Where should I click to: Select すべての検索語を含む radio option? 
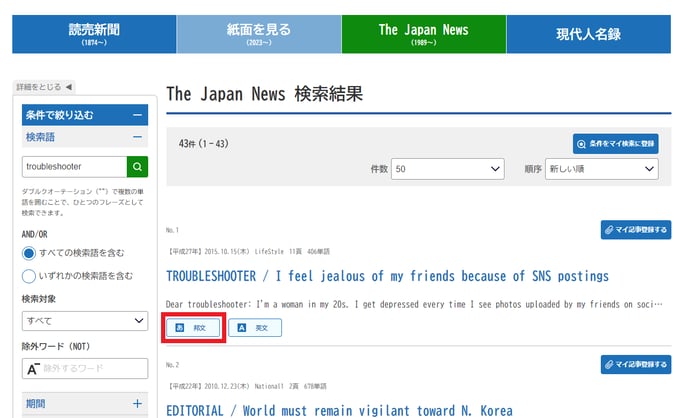pyautogui.click(x=29, y=253)
